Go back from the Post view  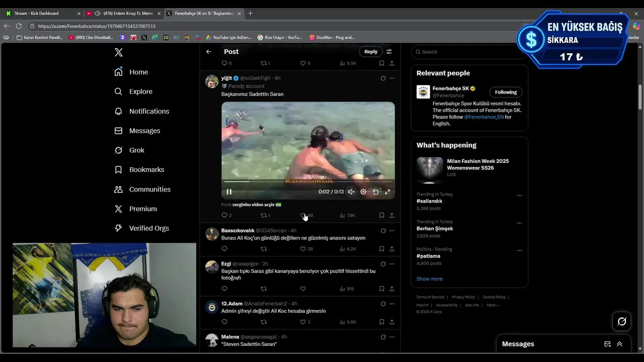tap(209, 51)
